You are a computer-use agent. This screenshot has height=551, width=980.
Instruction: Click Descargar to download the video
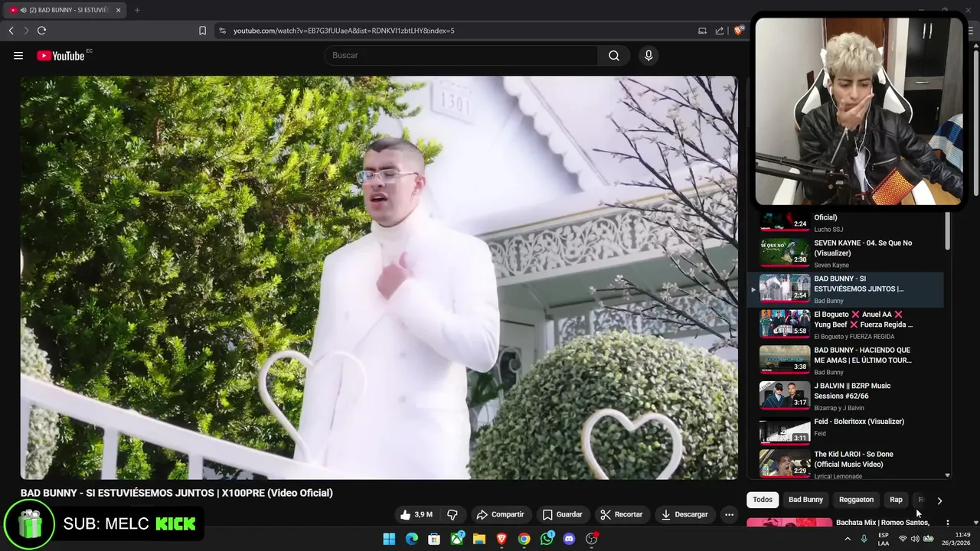[x=684, y=514]
